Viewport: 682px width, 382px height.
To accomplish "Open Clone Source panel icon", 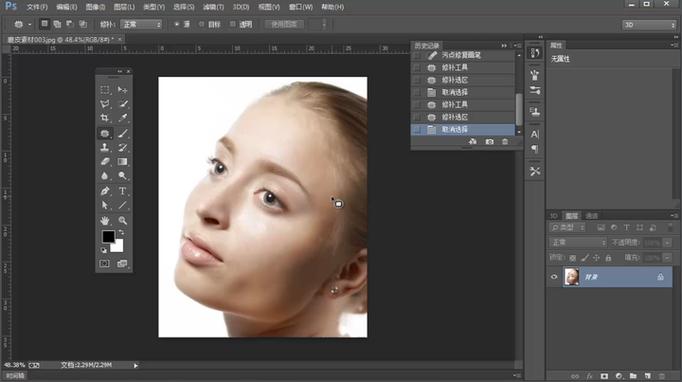I will click(535, 111).
